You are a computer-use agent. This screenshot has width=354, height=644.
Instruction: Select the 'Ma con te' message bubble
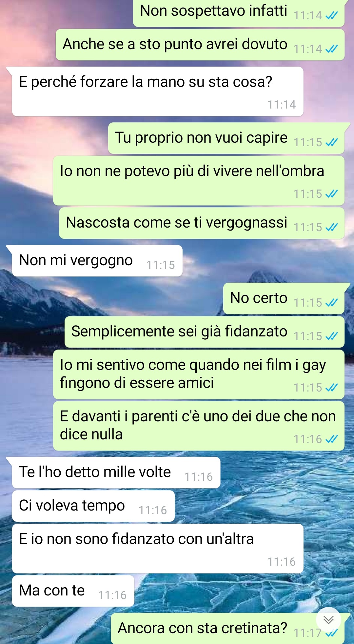coord(73,591)
